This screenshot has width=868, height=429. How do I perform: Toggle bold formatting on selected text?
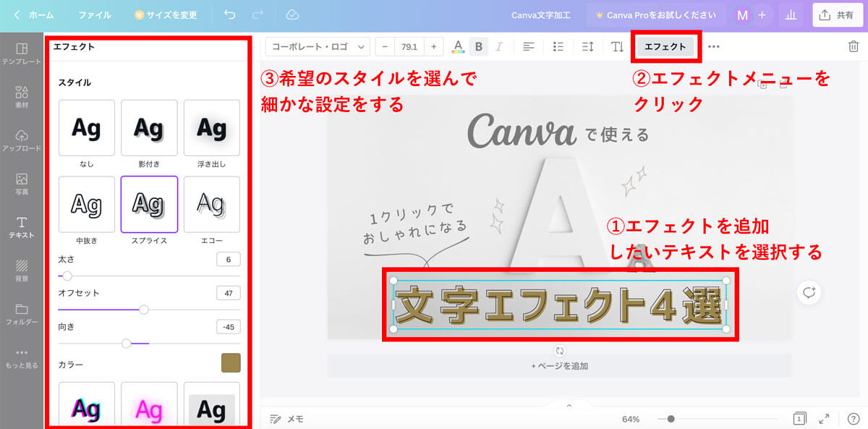point(479,46)
